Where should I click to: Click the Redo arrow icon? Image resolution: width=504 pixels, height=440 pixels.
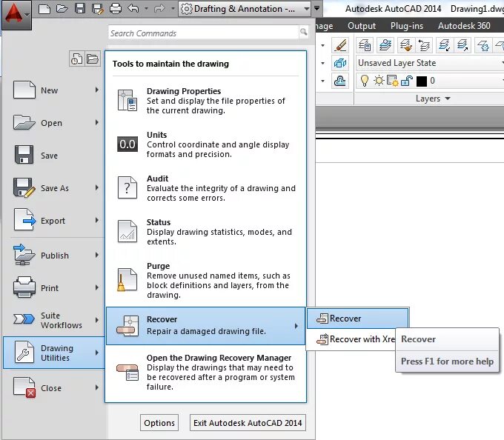click(159, 8)
